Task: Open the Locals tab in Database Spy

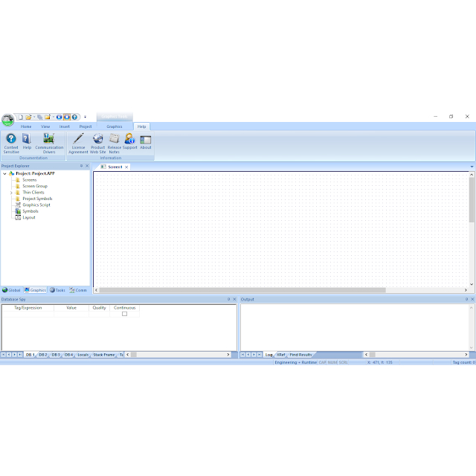Action: pos(83,355)
